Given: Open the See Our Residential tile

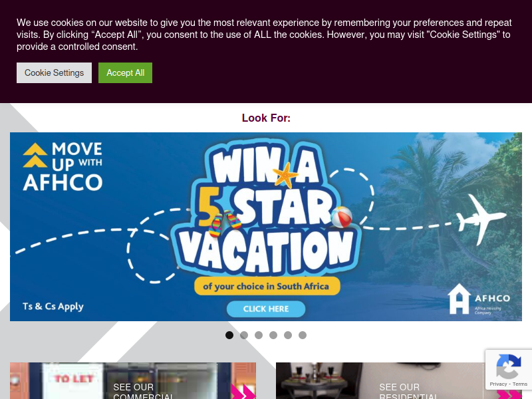Looking at the screenshot, I should (399, 380).
